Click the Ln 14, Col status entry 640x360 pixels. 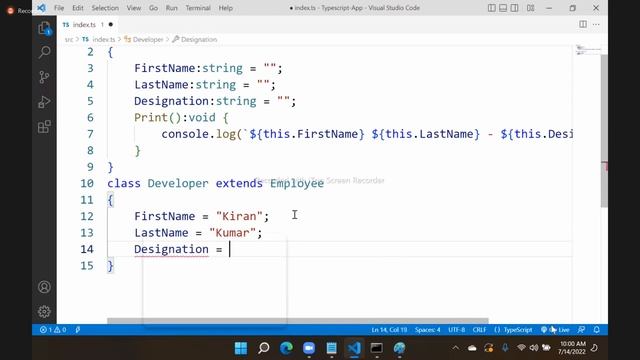[389, 329]
